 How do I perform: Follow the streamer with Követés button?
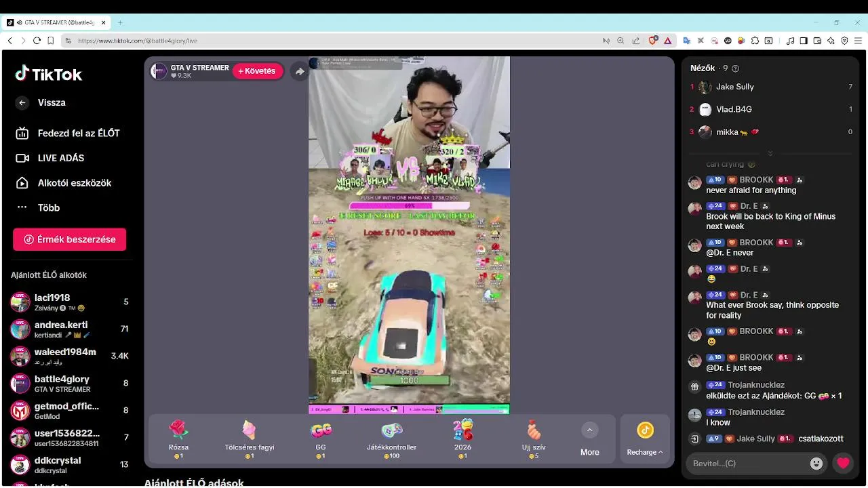pyautogui.click(x=258, y=71)
